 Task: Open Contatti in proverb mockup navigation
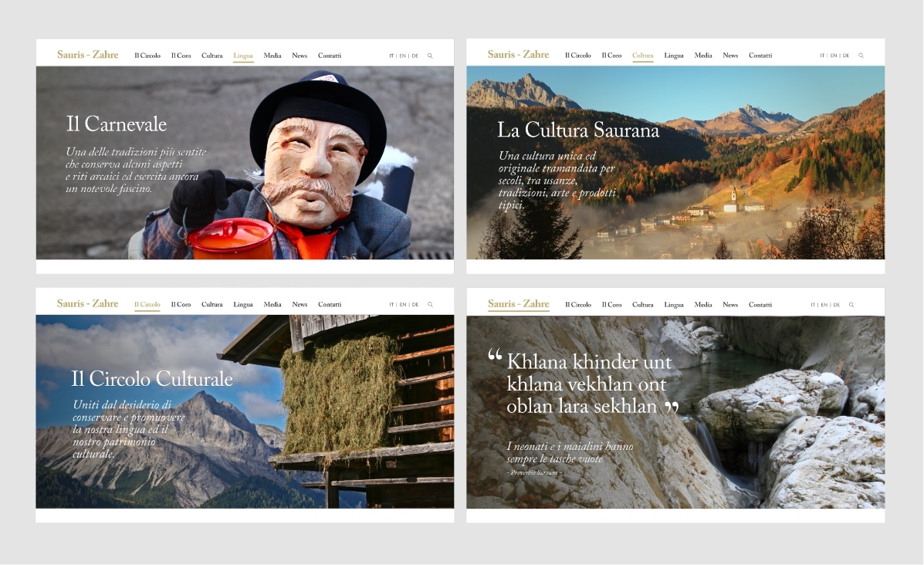click(x=760, y=305)
